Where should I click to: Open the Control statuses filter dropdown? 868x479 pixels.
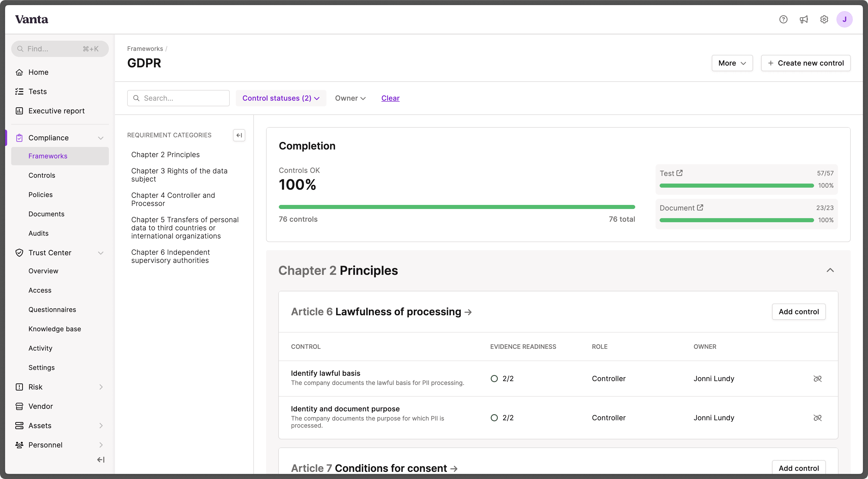tap(281, 98)
